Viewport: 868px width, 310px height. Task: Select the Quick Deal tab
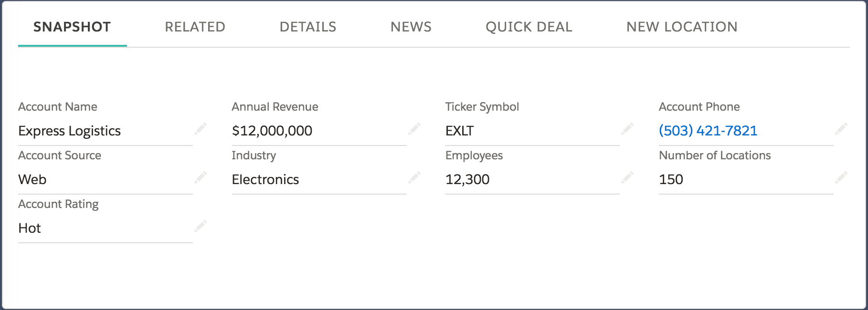[x=529, y=27]
